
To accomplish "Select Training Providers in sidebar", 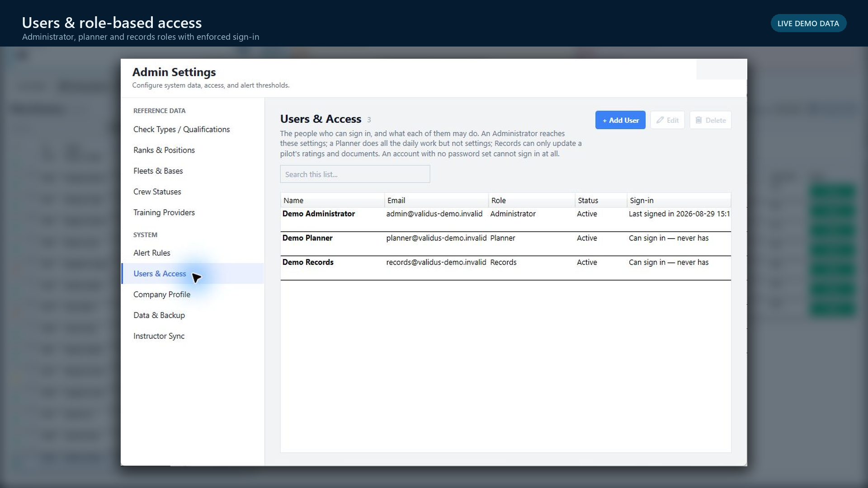I will (x=193, y=212).
